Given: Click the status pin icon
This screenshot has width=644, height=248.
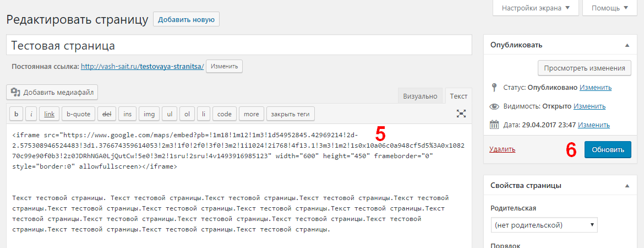Looking at the screenshot, I should tap(494, 87).
